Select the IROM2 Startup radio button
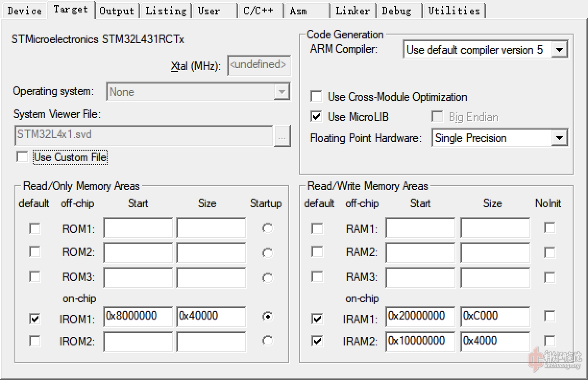This screenshot has width=588, height=380. pyautogui.click(x=268, y=341)
